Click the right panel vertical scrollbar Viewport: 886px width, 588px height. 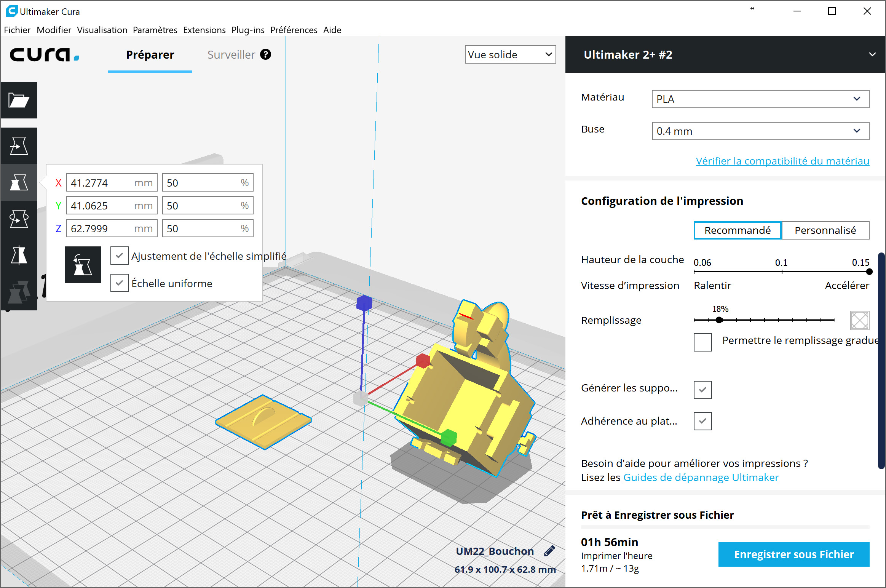pyautogui.click(x=881, y=361)
